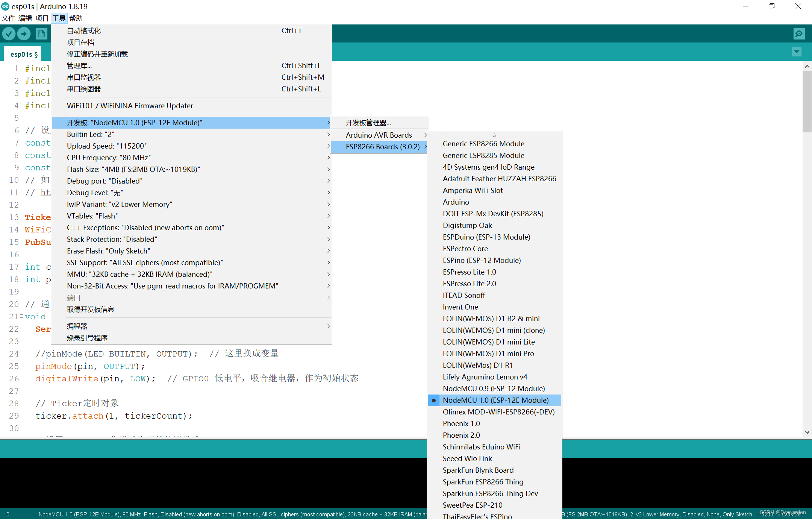Expand the Stack Protection submenu
812x519 pixels.
click(192, 240)
